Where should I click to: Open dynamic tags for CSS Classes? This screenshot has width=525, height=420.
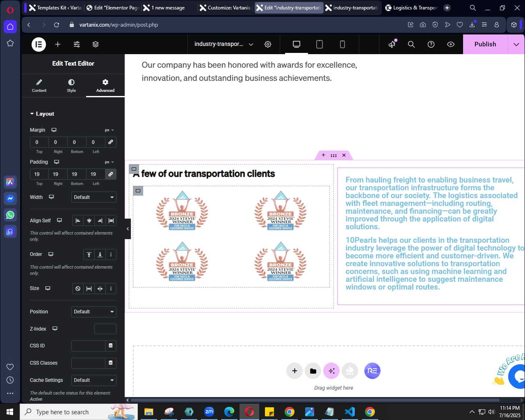[x=111, y=363]
